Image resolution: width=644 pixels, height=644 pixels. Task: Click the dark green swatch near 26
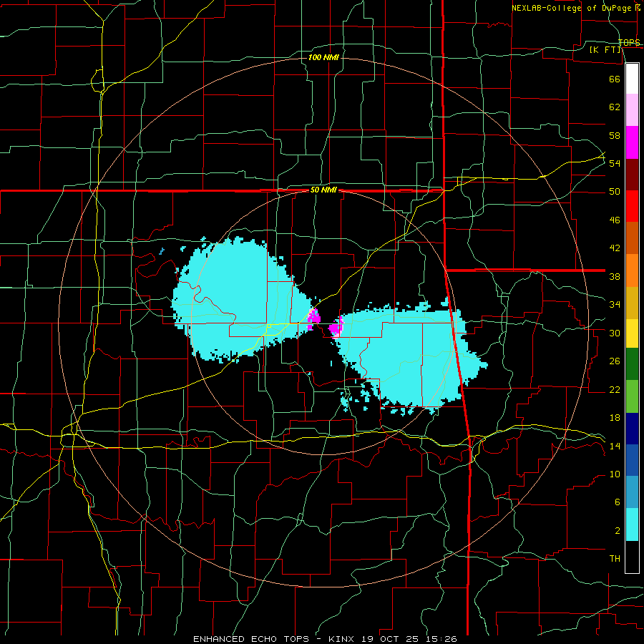[x=632, y=364]
